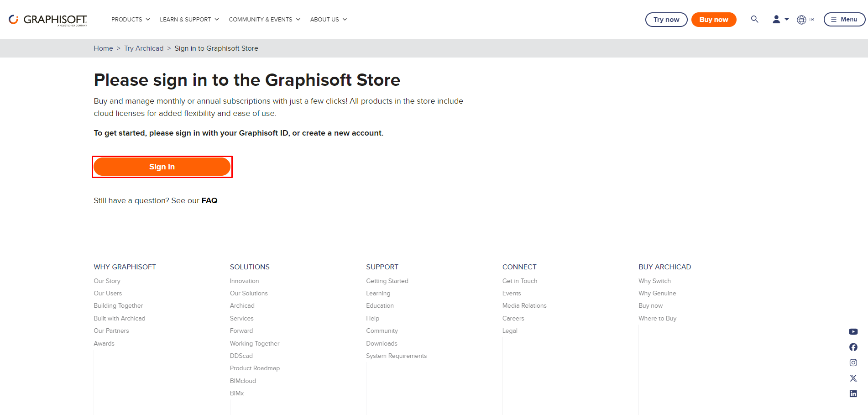Open Working Together footer link

coord(255,343)
